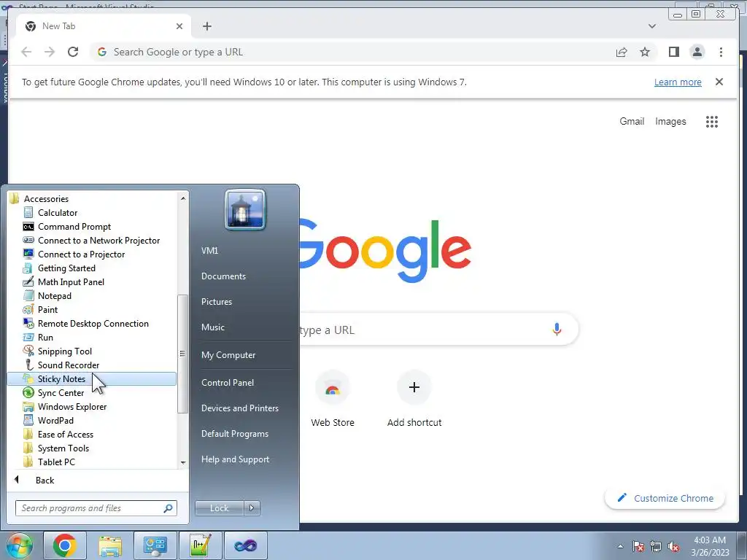Open Default Programs
The image size is (747, 560).
[234, 434]
